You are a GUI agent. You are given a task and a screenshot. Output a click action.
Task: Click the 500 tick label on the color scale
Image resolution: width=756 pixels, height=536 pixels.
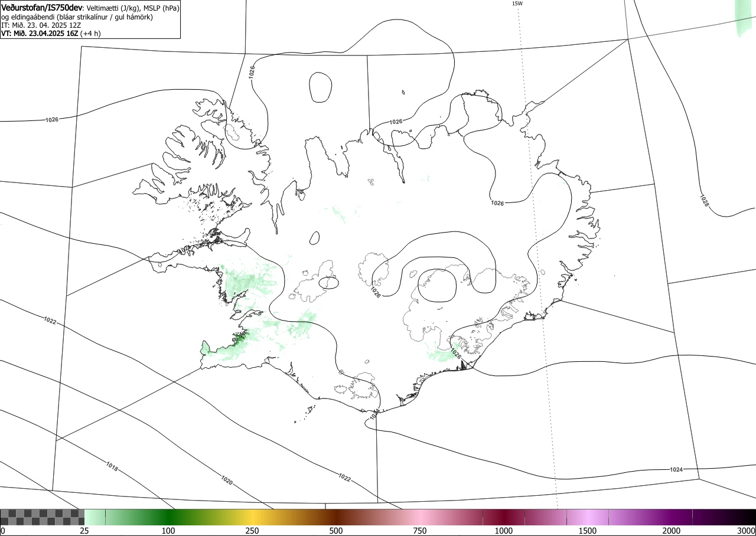pyautogui.click(x=336, y=531)
